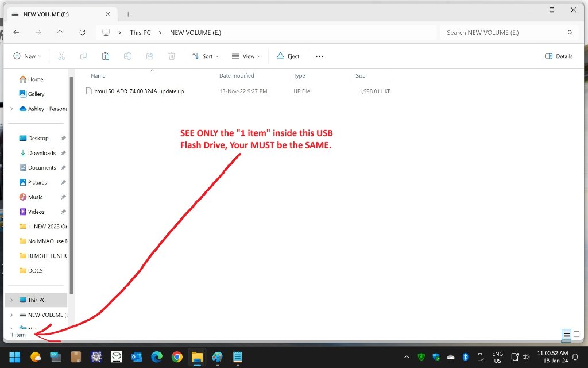The image size is (588, 368).
Task: Open Paint from the taskbar
Action: tap(217, 356)
